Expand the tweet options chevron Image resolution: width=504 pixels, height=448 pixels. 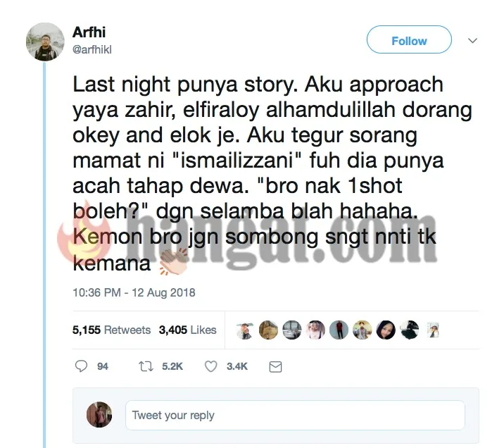(472, 41)
